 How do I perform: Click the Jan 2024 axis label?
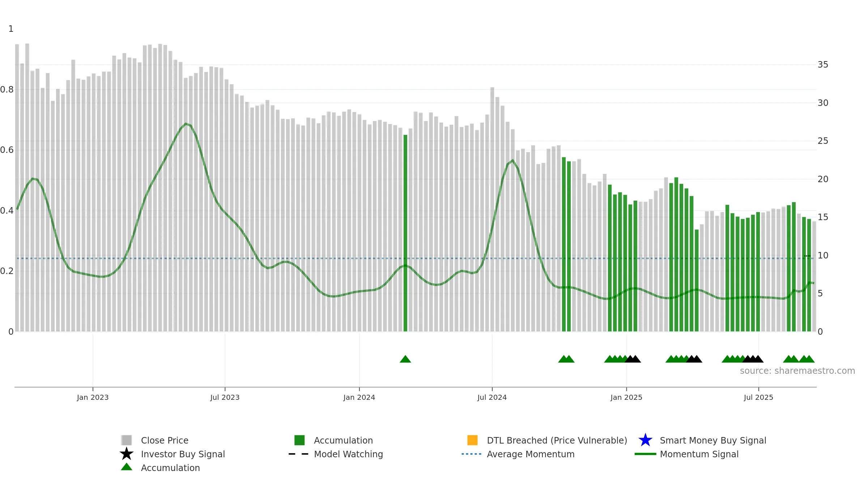click(359, 398)
